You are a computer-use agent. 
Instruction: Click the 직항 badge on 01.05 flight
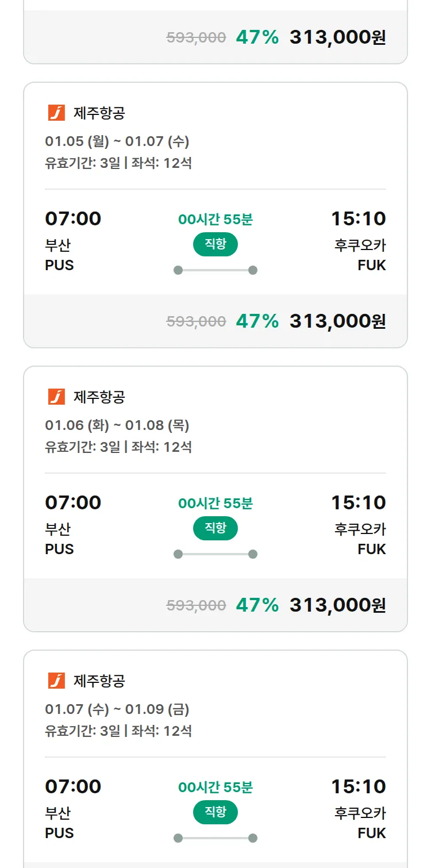point(215,244)
